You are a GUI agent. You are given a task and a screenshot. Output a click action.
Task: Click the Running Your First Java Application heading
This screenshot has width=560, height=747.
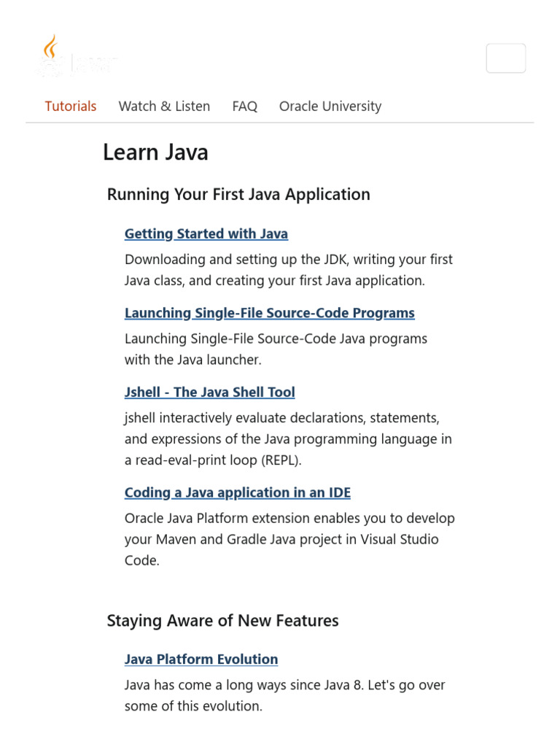click(238, 195)
